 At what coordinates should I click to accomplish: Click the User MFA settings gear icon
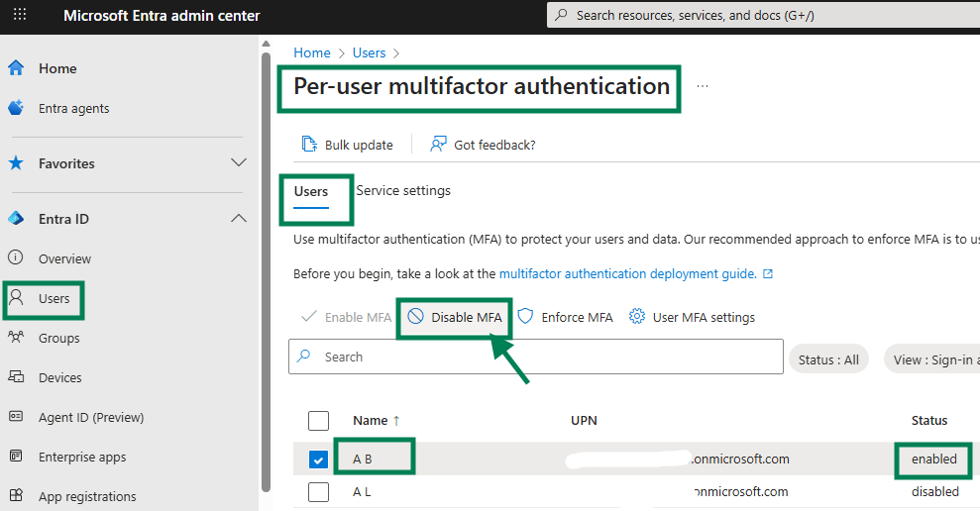click(x=637, y=317)
